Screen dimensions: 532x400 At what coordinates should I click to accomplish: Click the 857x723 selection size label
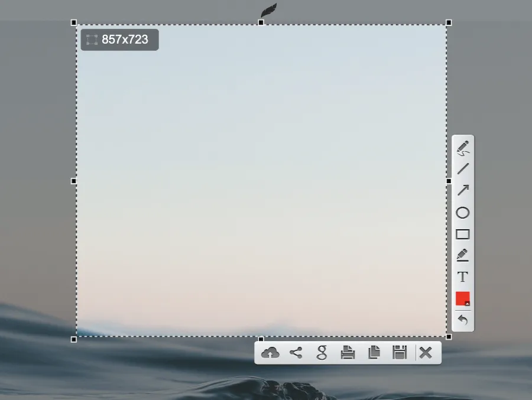(119, 40)
